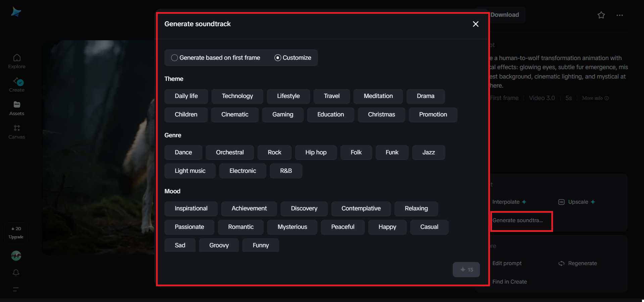Open the three-dot options menu
This screenshot has height=302, width=644.
click(620, 15)
